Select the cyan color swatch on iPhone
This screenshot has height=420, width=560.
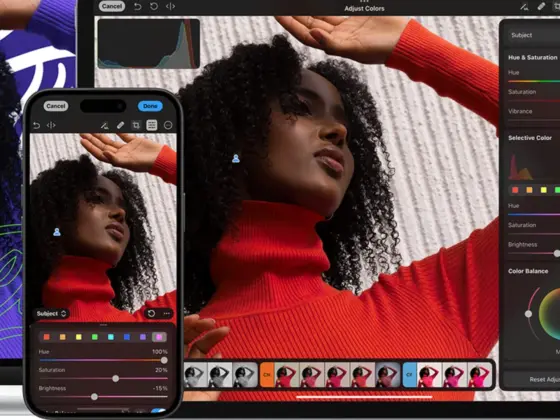pyautogui.click(x=111, y=337)
